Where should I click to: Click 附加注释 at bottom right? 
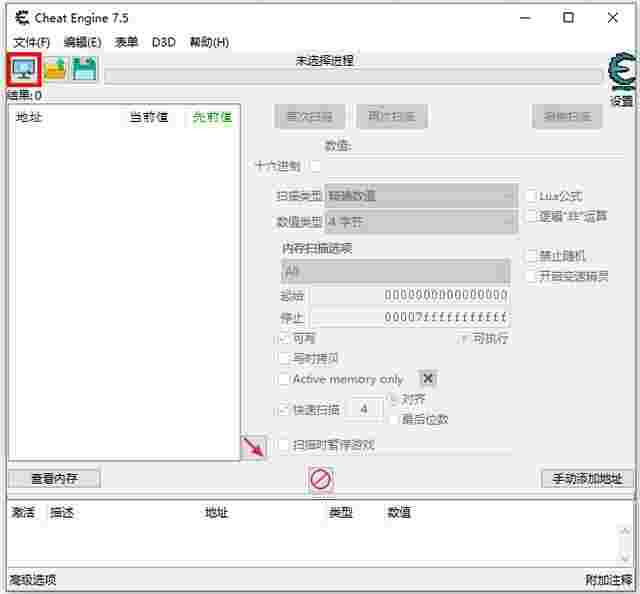pos(609,580)
